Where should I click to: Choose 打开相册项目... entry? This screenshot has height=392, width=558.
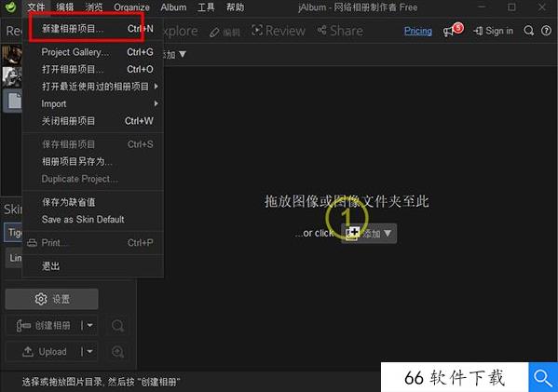93,69
